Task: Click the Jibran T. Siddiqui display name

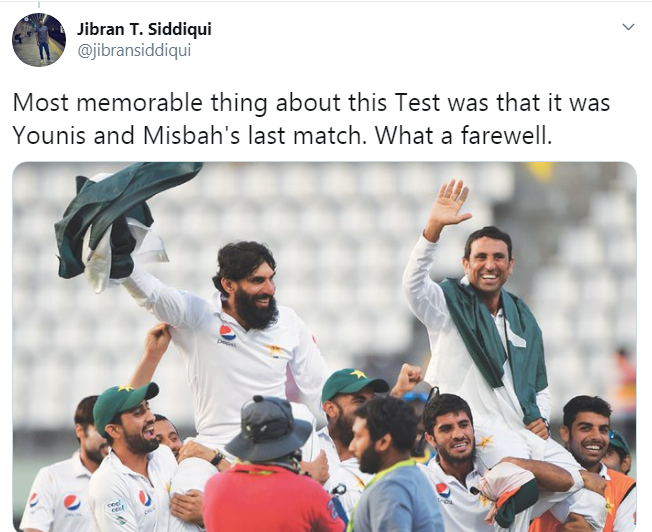Action: (144, 29)
